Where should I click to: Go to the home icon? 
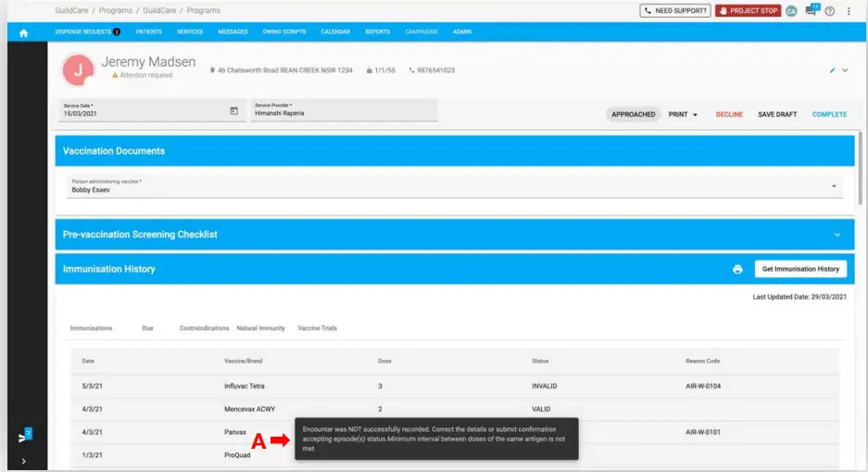point(23,33)
